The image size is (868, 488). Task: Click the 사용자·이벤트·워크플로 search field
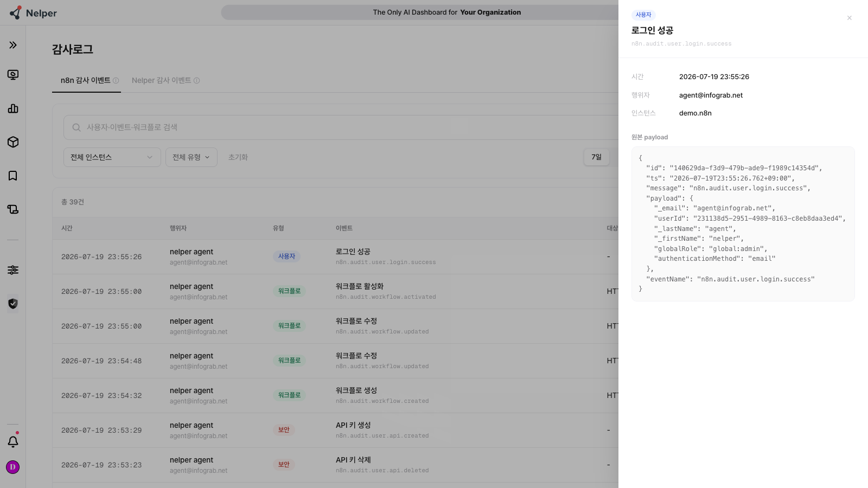coord(341,127)
